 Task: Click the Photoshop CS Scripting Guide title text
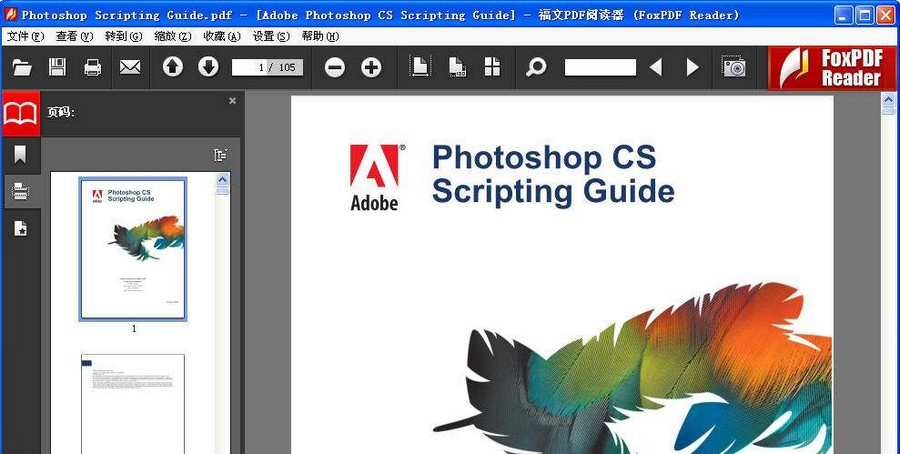(553, 174)
